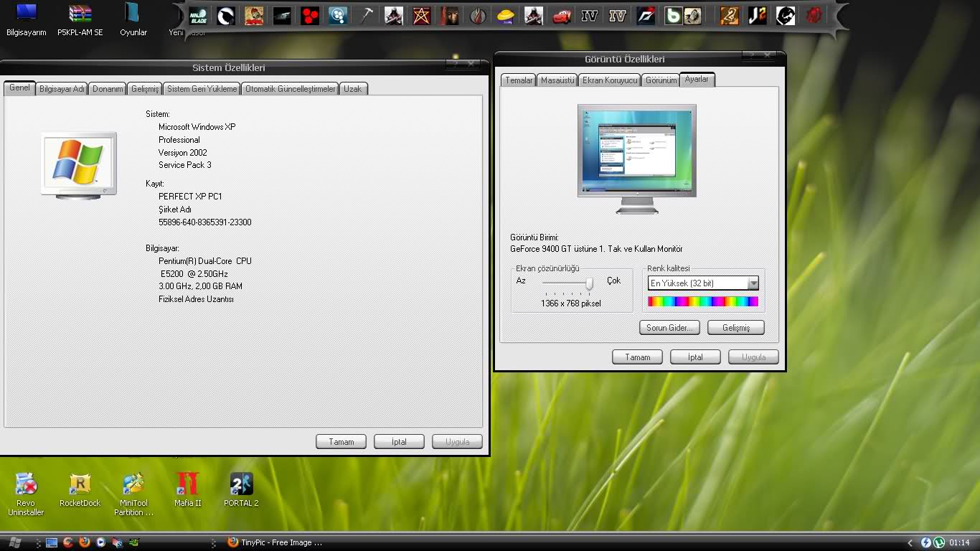The image size is (980, 551).
Task: Click the "Service Pack 3" text
Action: pos(185,165)
